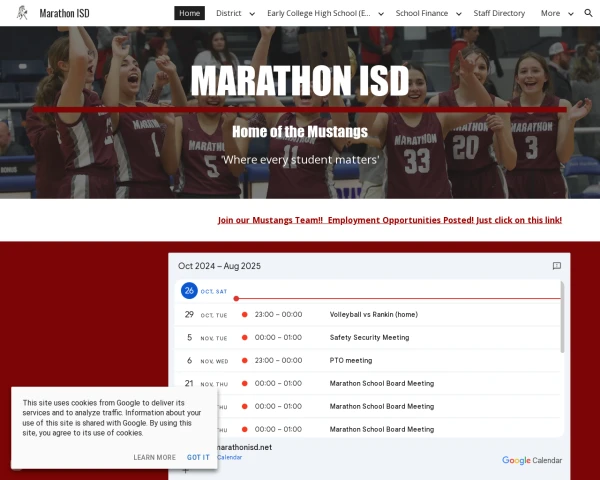600x480 pixels.
Task: Expand the School Finance dropdown chevron
Action: coord(459,14)
